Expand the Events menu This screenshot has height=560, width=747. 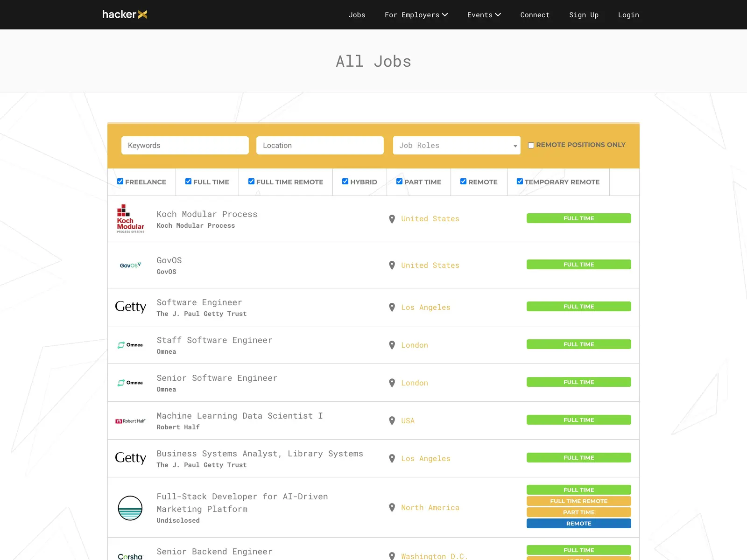pyautogui.click(x=484, y=15)
